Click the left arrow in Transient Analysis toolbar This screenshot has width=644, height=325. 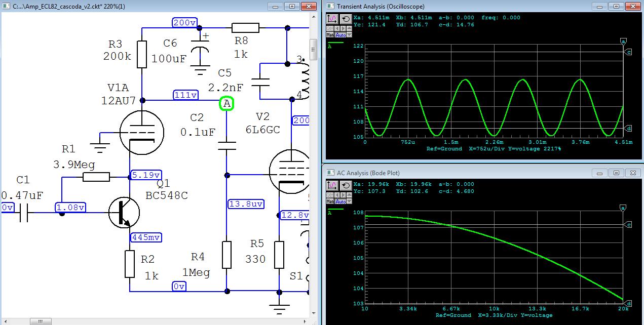tap(337, 28)
